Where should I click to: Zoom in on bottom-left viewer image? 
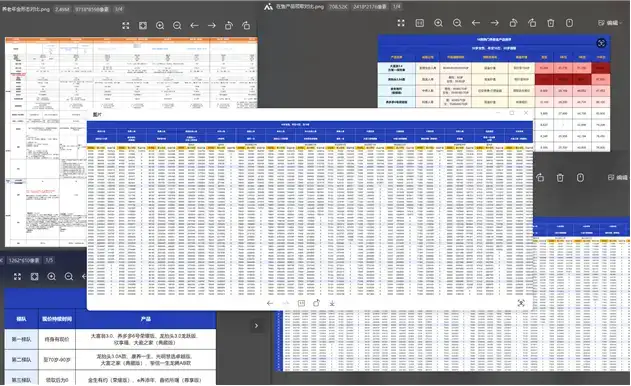click(52, 277)
